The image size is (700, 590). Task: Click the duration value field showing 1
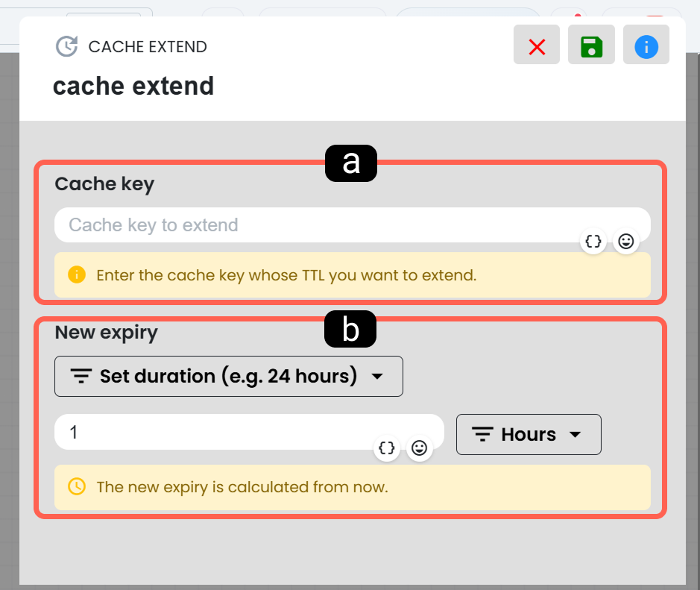pyautogui.click(x=249, y=432)
